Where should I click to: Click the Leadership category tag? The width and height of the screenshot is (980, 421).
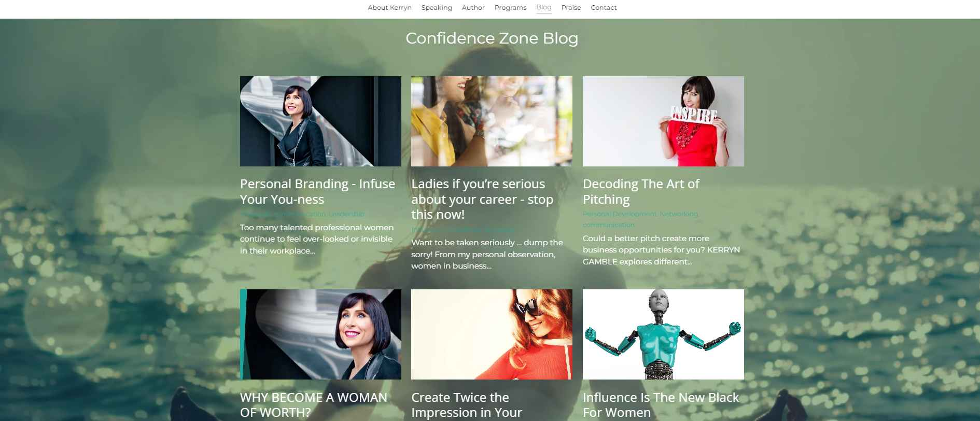(346, 214)
